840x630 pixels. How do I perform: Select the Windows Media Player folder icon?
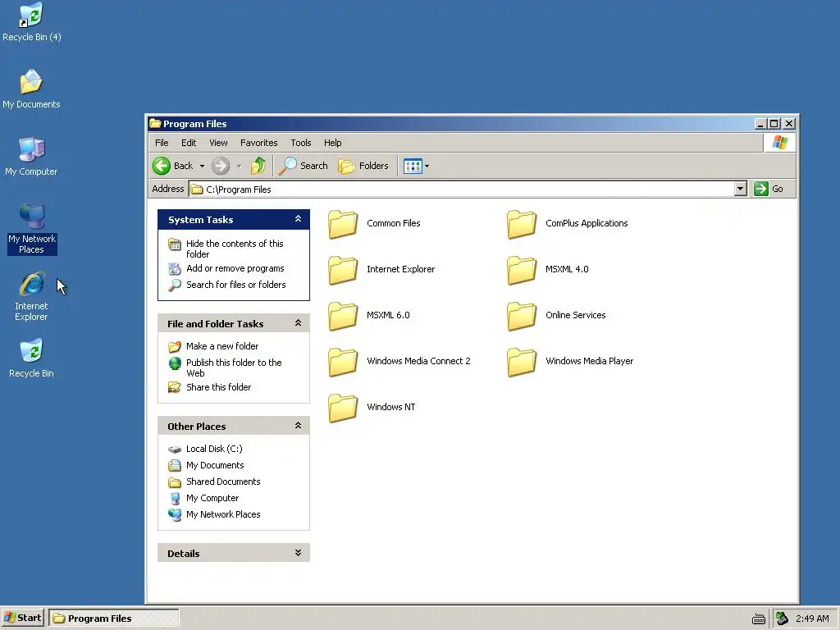click(x=521, y=362)
